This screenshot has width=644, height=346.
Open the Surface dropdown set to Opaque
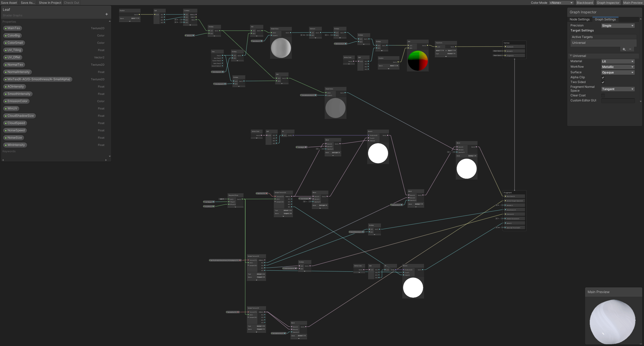[x=618, y=72]
